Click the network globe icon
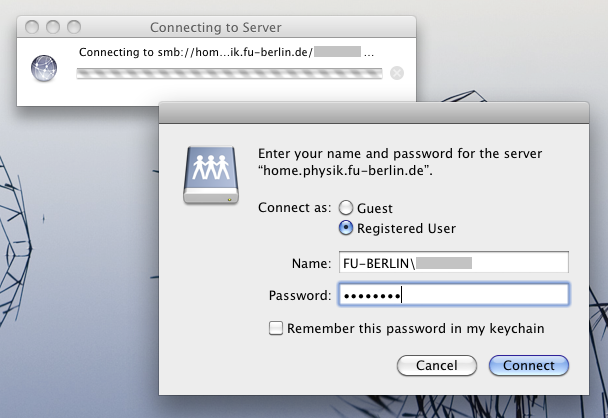Image resolution: width=608 pixels, height=418 pixels. click(x=44, y=68)
